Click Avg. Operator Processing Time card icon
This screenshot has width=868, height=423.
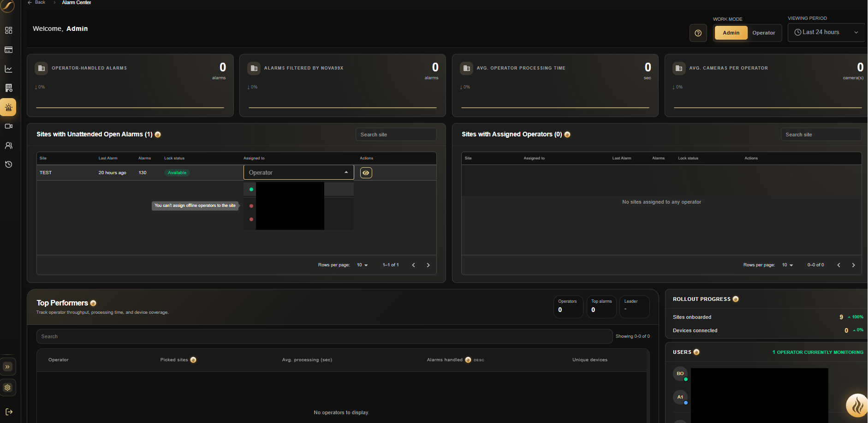467,68
